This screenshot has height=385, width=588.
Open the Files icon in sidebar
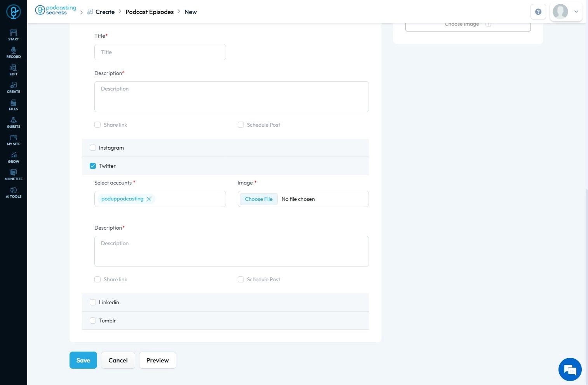14,105
